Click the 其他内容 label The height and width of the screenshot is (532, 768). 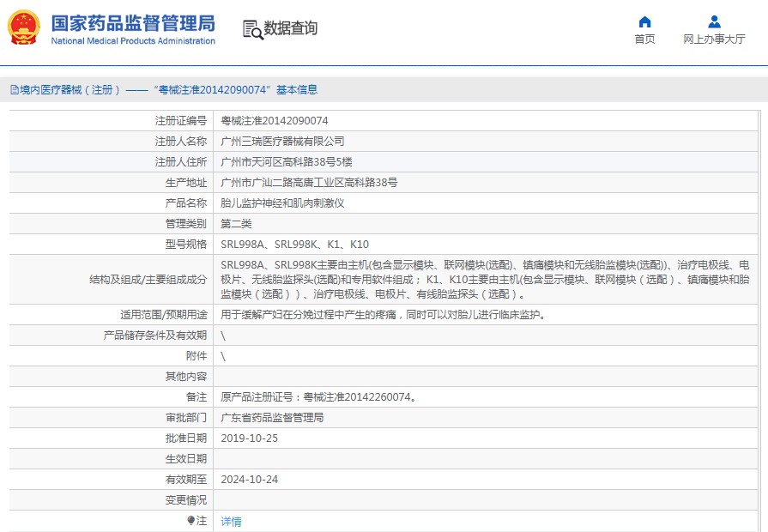tap(186, 376)
